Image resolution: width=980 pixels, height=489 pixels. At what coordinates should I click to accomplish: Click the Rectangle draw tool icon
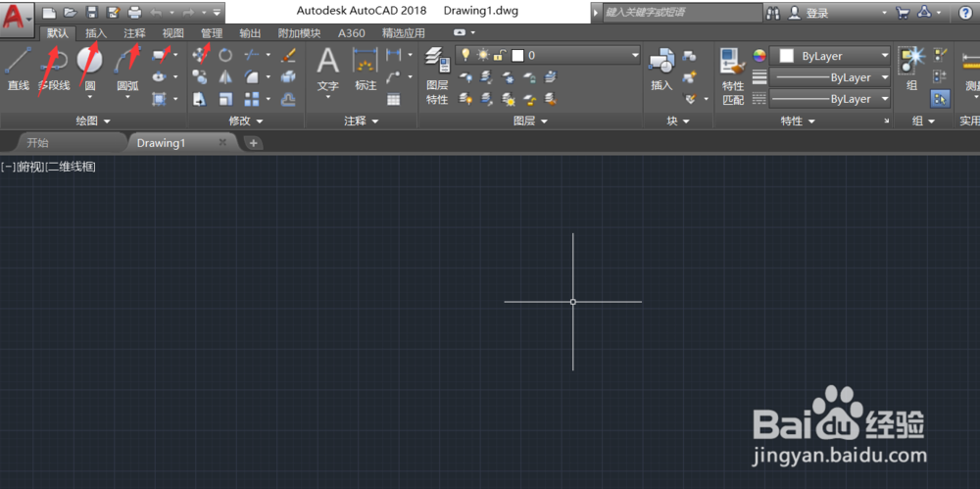tap(161, 56)
